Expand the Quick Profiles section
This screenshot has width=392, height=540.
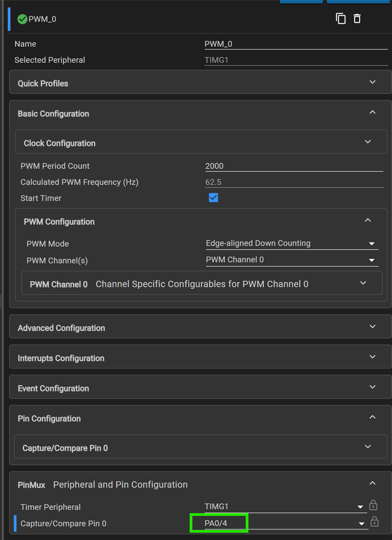point(372,82)
